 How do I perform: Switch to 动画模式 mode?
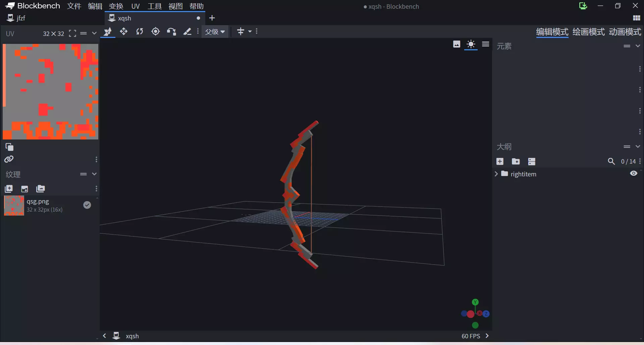[625, 32]
